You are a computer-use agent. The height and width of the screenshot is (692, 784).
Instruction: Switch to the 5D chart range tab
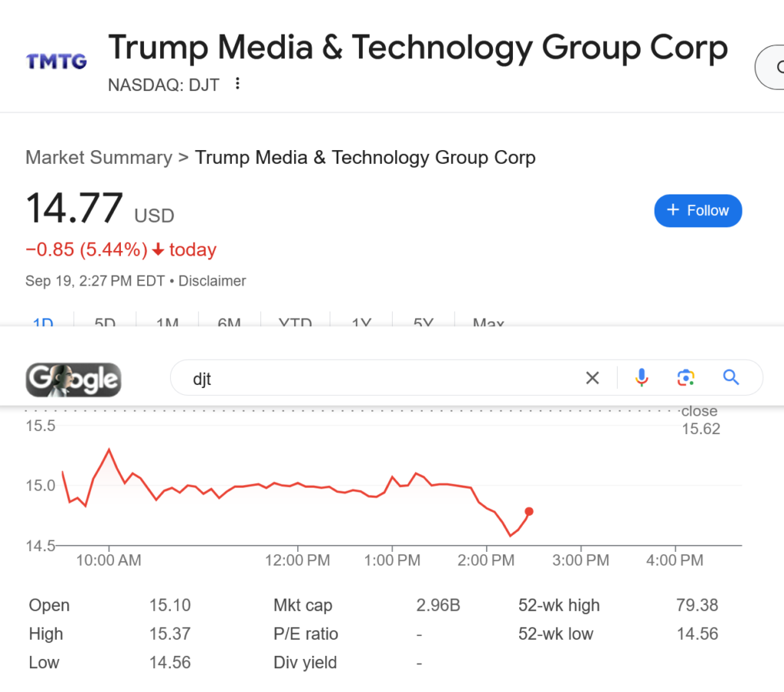click(x=105, y=322)
